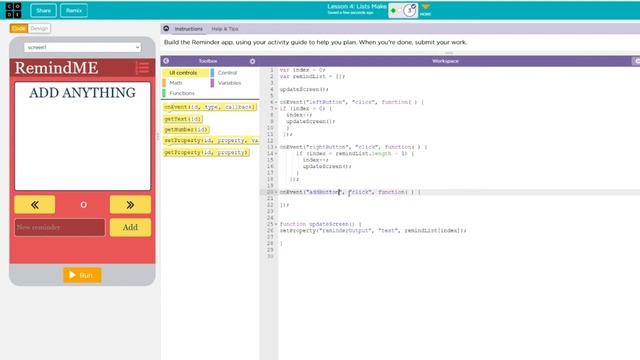This screenshot has height=360, width=640.
Task: Click the index counter label 0 in app
Action: click(x=83, y=205)
